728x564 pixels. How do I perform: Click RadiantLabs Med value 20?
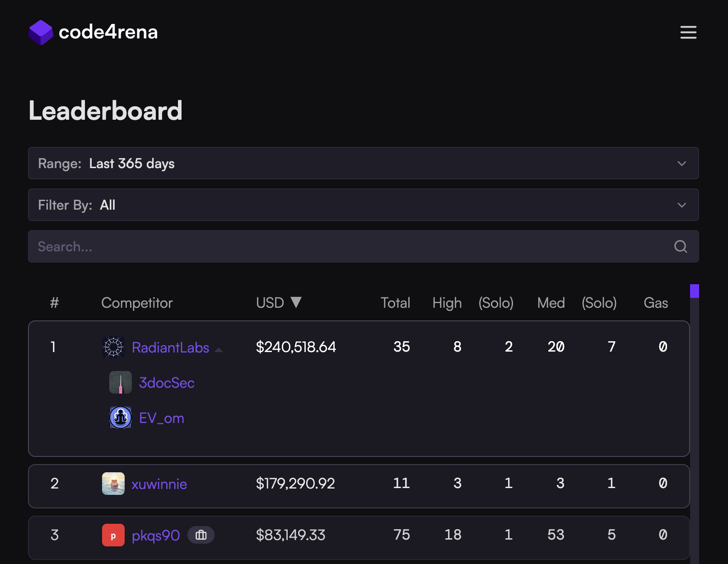(556, 347)
